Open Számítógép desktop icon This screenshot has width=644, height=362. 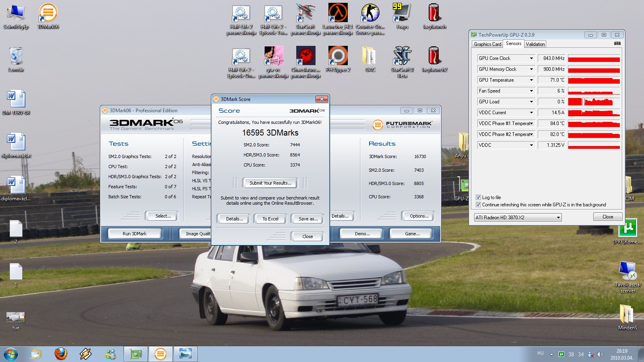coord(16,16)
